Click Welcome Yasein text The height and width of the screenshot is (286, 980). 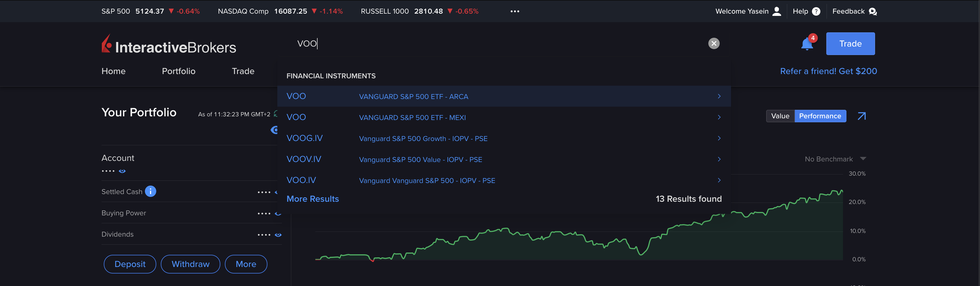(742, 11)
